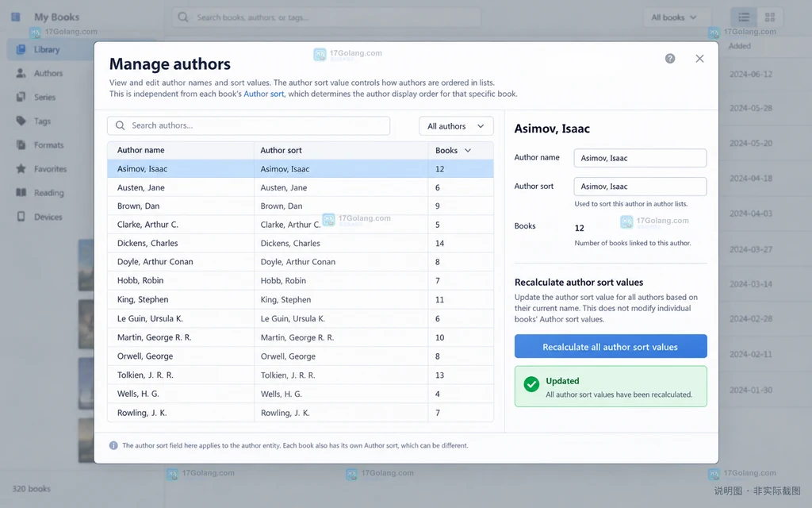Sort by Author name column header
This screenshot has width=812, height=508.
point(141,150)
